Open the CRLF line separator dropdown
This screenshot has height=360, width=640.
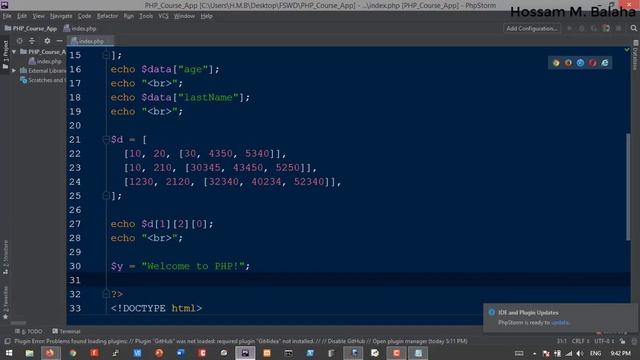pyautogui.click(x=580, y=341)
